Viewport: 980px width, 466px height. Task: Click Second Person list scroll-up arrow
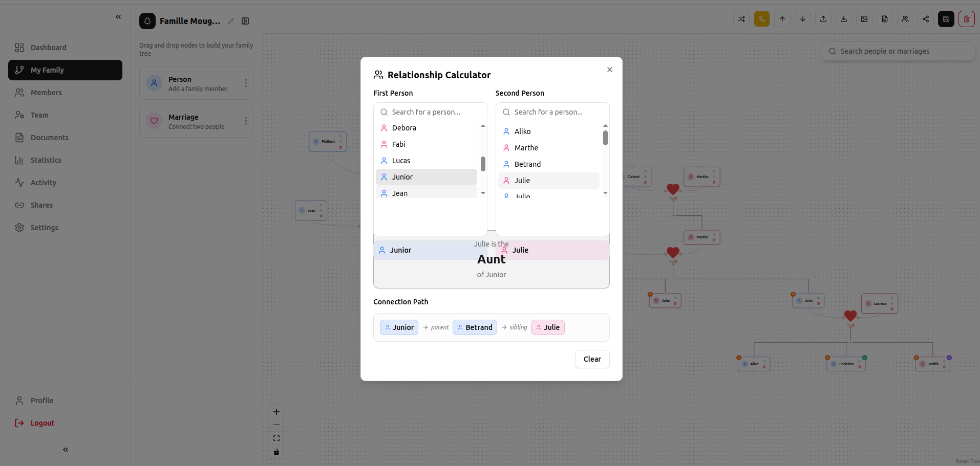(605, 125)
